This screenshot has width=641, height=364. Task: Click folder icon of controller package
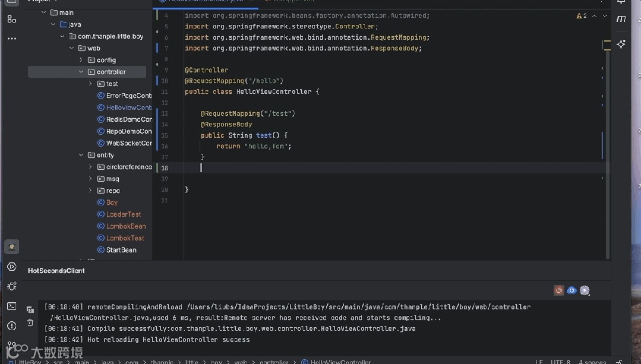(x=91, y=72)
